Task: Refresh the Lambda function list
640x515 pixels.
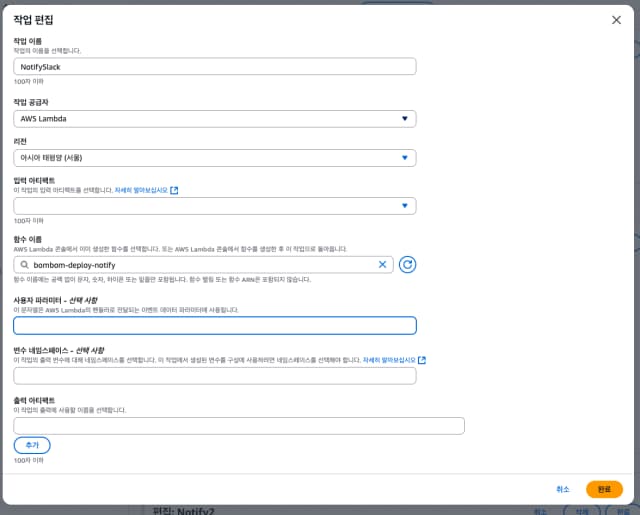Action: pyautogui.click(x=407, y=264)
